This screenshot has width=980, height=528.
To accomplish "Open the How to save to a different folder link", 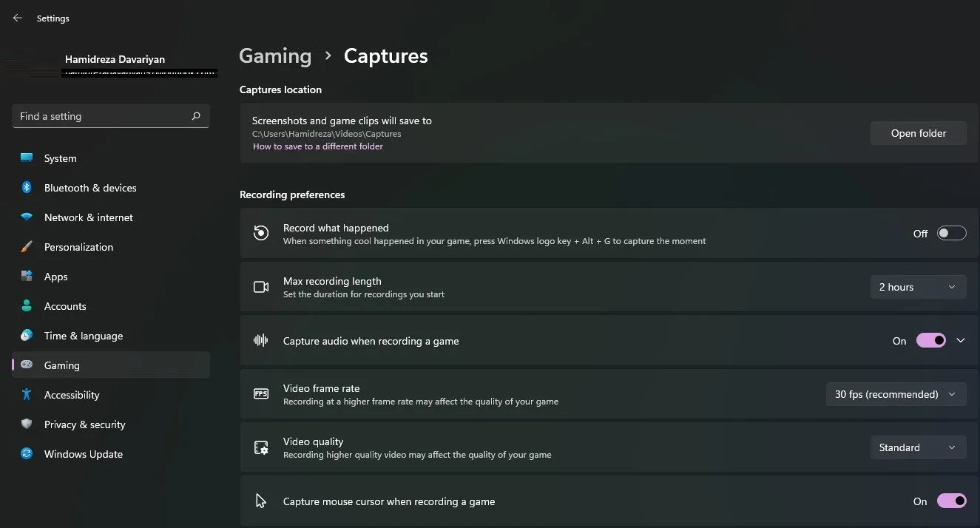I will pyautogui.click(x=318, y=146).
